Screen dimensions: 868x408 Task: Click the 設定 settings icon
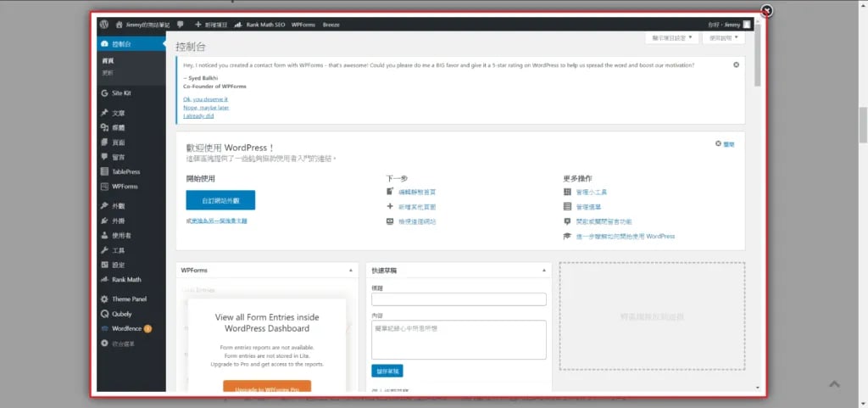[x=104, y=265]
